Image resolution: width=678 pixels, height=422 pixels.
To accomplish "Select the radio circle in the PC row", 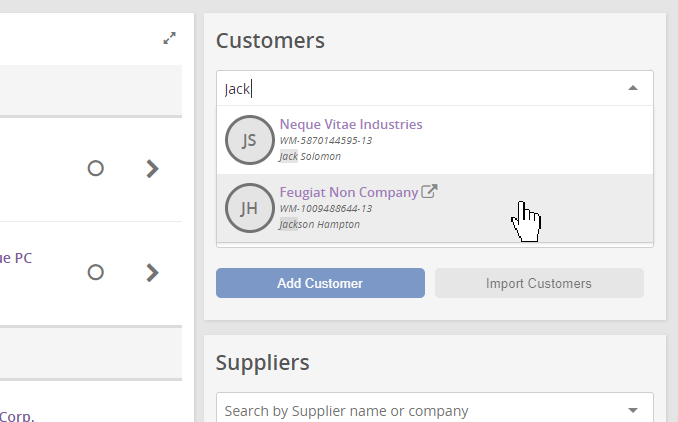I will point(96,271).
